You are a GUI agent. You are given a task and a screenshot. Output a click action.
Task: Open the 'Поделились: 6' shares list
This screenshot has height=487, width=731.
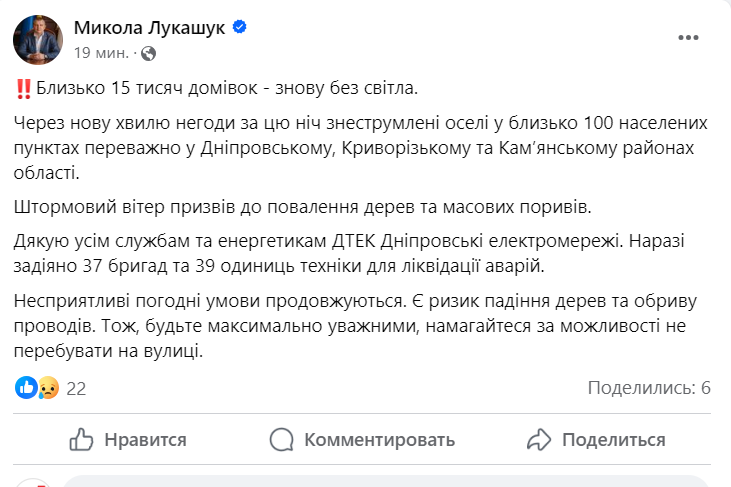tap(649, 388)
